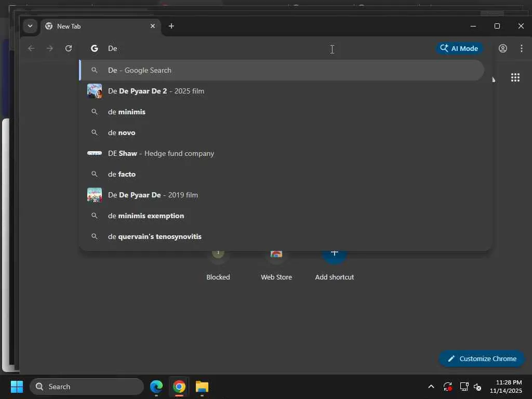Click the De De Pyaar De 2 poster thumbnail
The image size is (532, 399).
point(95,91)
